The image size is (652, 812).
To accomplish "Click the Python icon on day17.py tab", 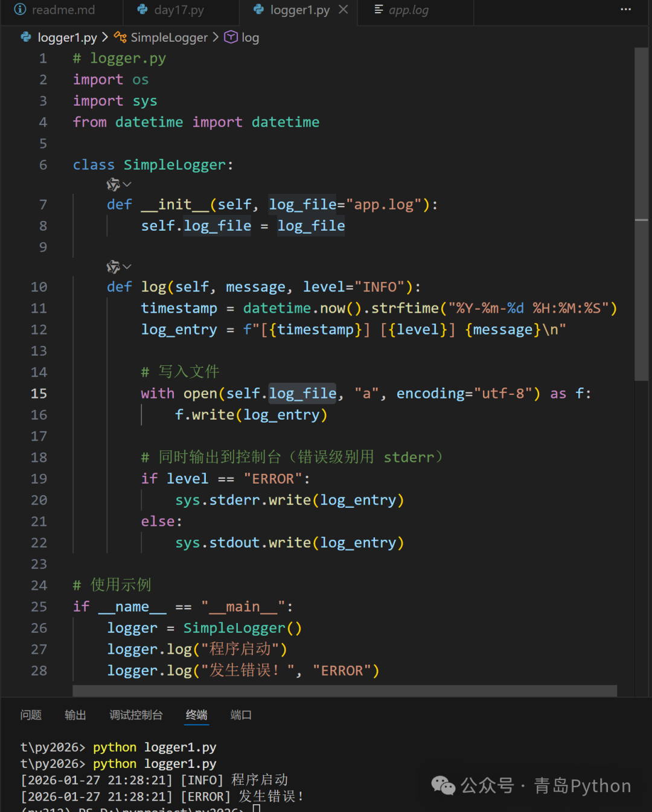I will click(142, 10).
